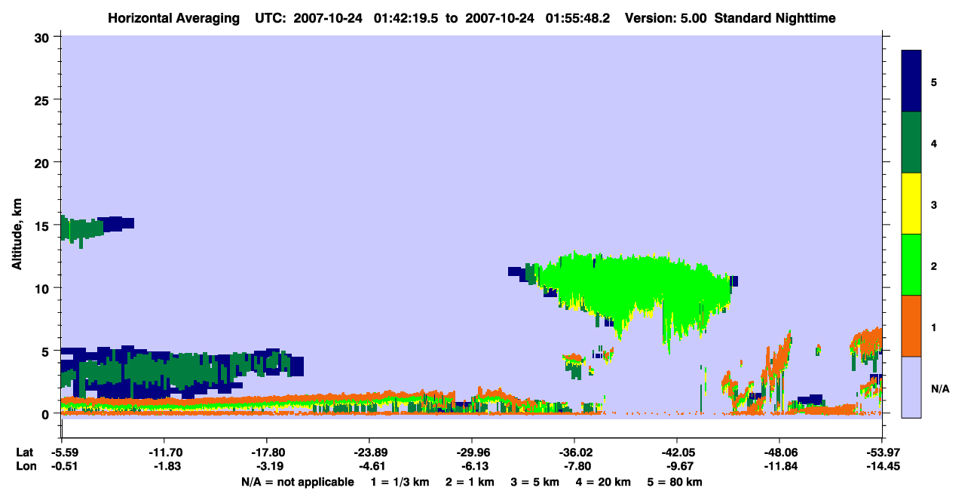Image resolution: width=980 pixels, height=503 pixels.
Task: Click the dark green color bar segment labeled 4
Action: pos(911,143)
